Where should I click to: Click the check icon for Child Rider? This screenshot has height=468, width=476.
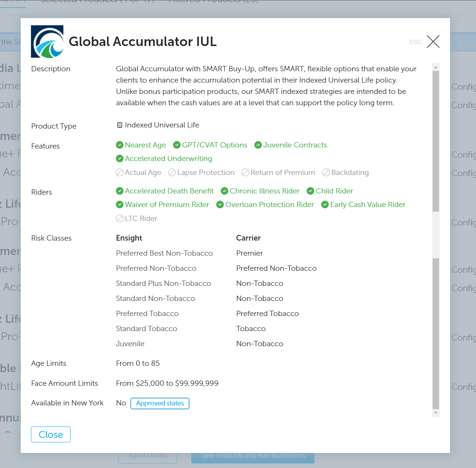(x=310, y=191)
